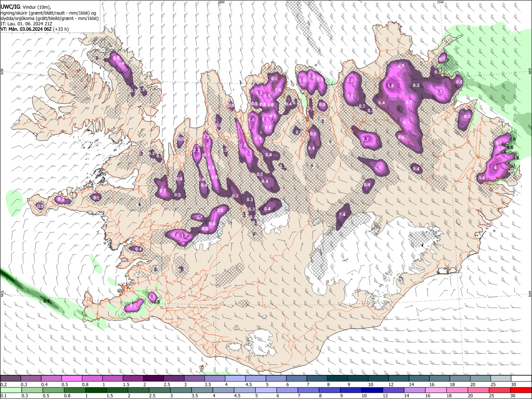Click the bright red 30 mm swatch, lower scale
Screen dimensions: 532x399
[x=521, y=390]
